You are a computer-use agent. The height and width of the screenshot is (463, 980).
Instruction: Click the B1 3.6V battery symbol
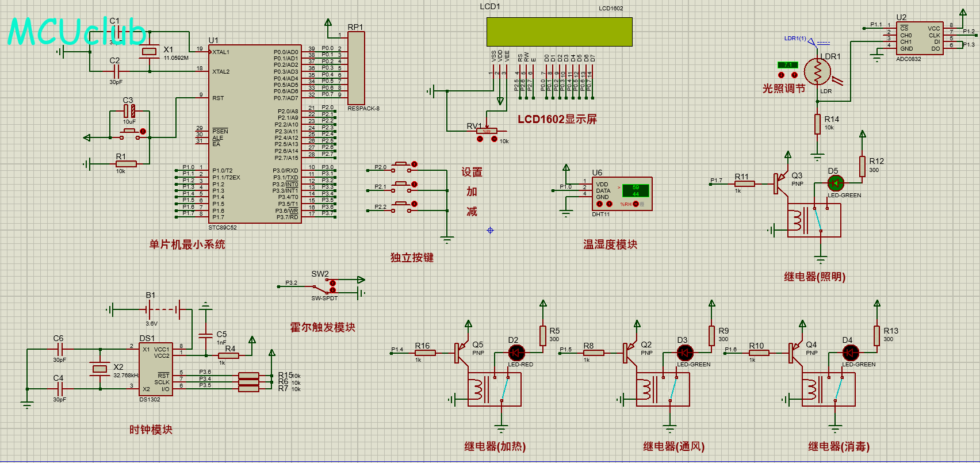point(163,309)
